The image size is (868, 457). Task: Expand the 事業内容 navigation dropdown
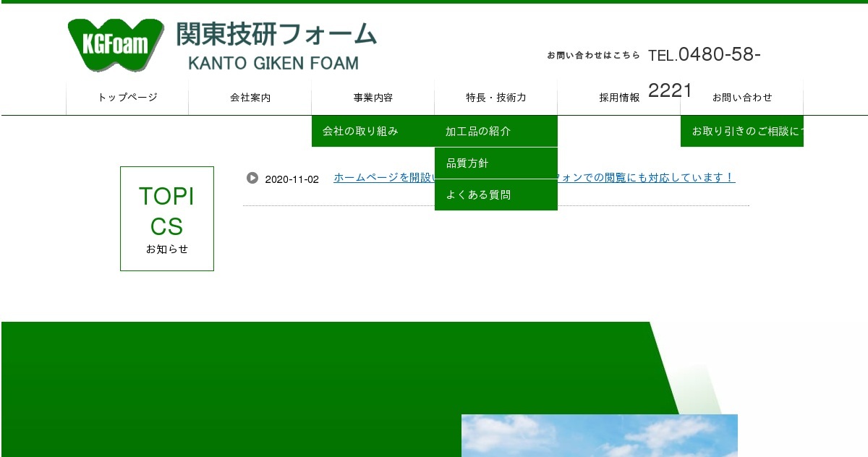click(373, 96)
